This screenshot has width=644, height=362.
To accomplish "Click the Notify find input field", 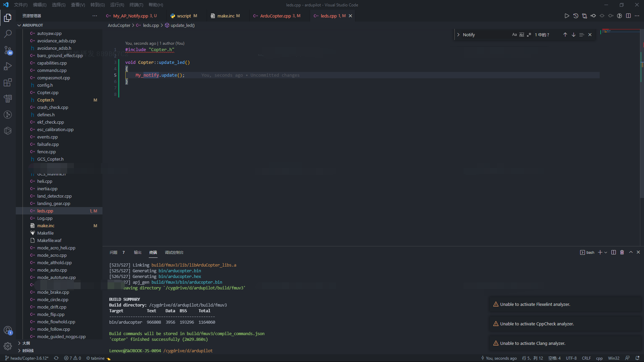I will click(485, 35).
